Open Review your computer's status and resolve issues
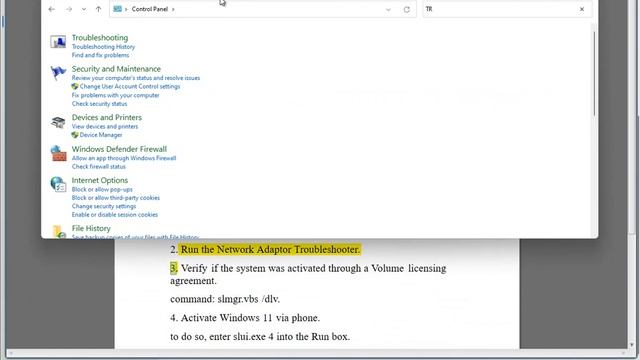The height and width of the screenshot is (360, 640). pyautogui.click(x=136, y=78)
